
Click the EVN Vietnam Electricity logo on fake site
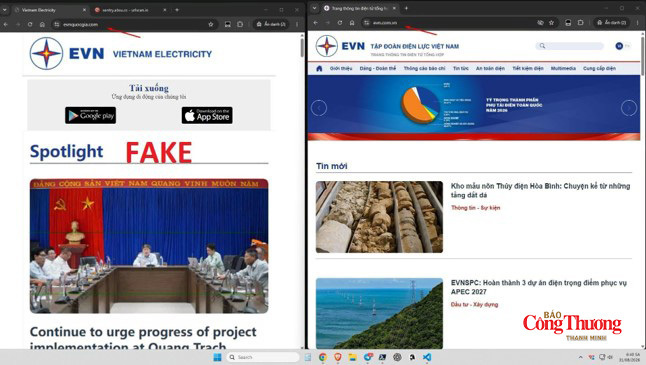(x=121, y=54)
